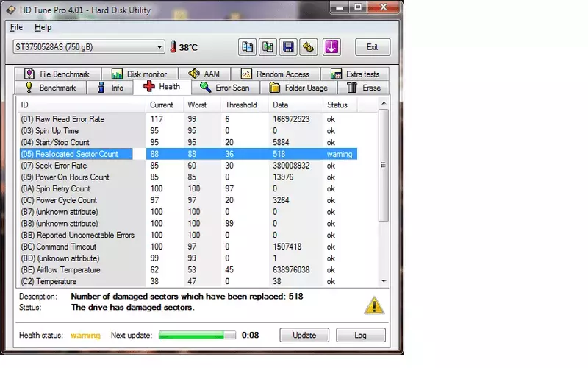
Task: Switch to the Folder Usage tab
Action: 299,88
